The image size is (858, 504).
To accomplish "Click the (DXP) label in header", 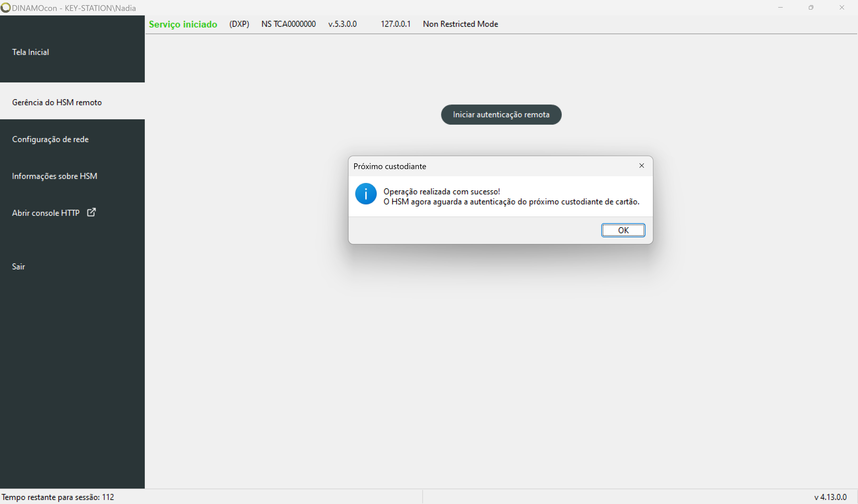I will [x=239, y=24].
